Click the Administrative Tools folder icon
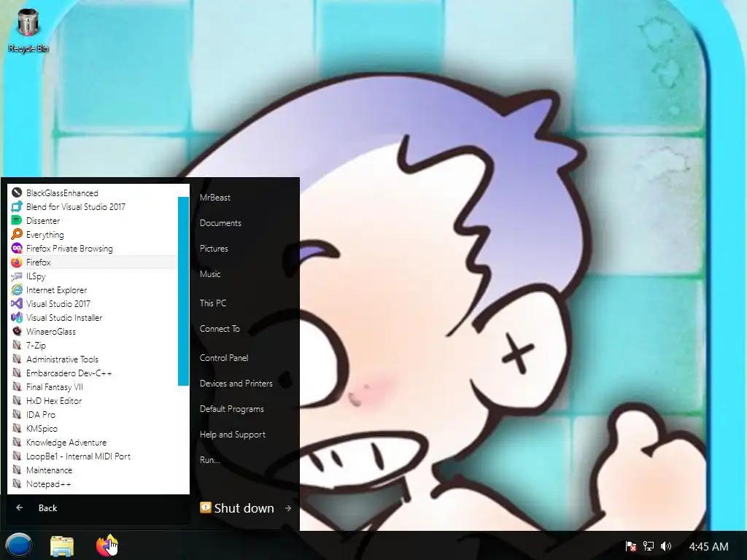 click(17, 359)
